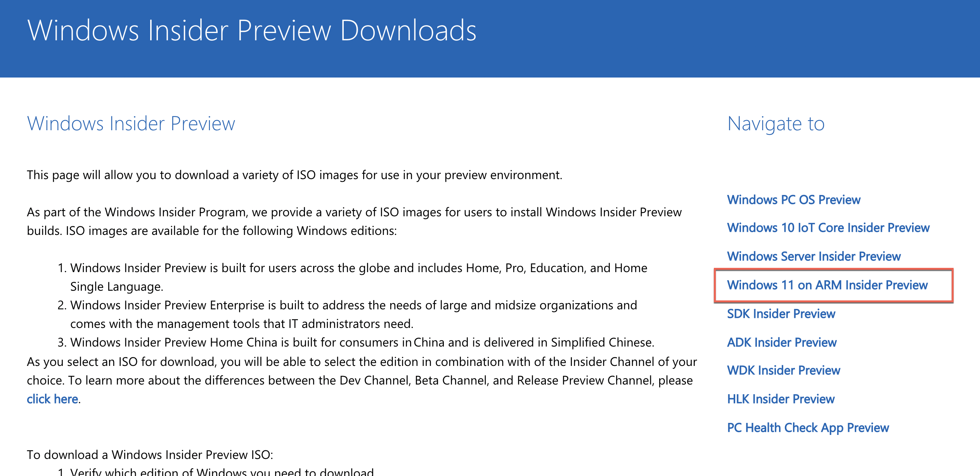Click the Windows Insider Program paragraph text
The width and height of the screenshot is (980, 476).
click(x=354, y=212)
